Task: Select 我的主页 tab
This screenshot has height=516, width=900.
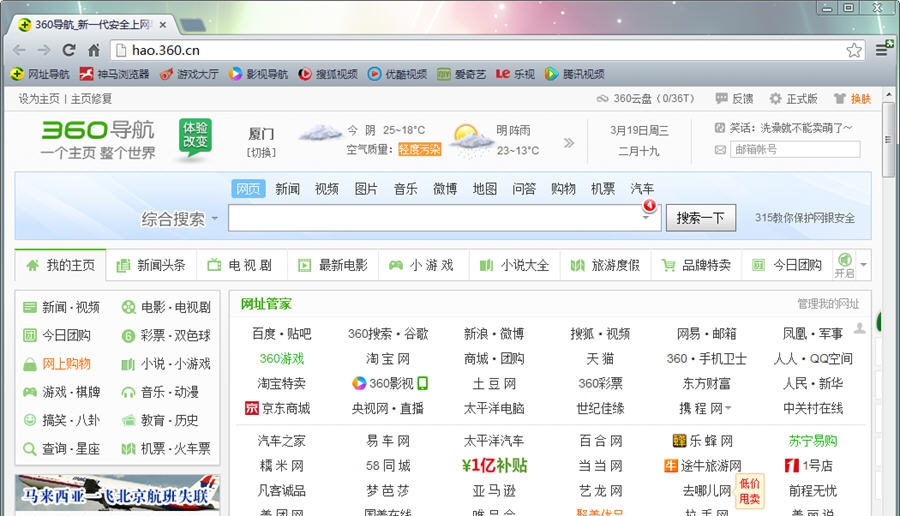Action: point(61,265)
